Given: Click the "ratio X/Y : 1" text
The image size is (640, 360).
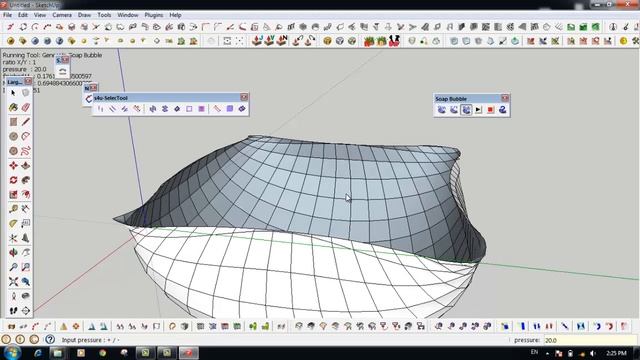Looking at the screenshot, I should [x=19, y=62].
